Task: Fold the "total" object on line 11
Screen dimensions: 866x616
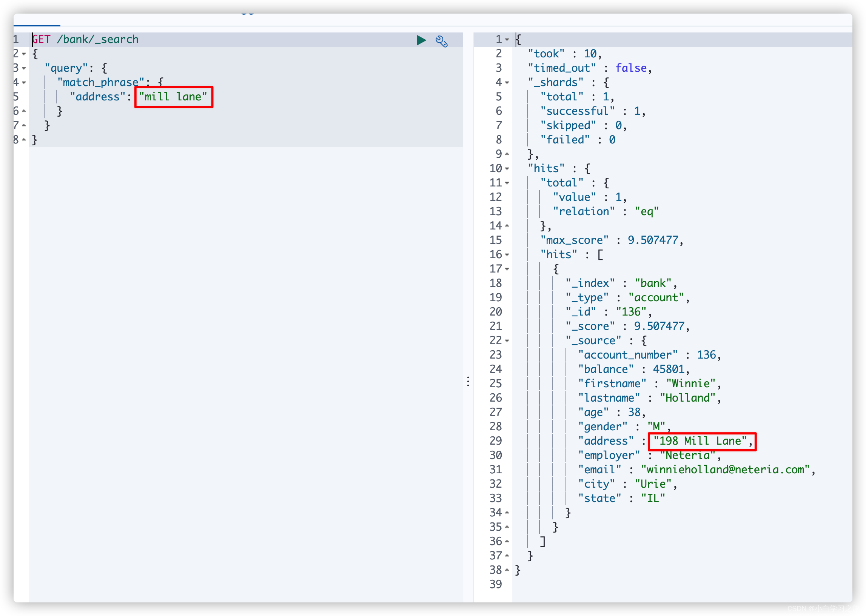Action: (507, 183)
